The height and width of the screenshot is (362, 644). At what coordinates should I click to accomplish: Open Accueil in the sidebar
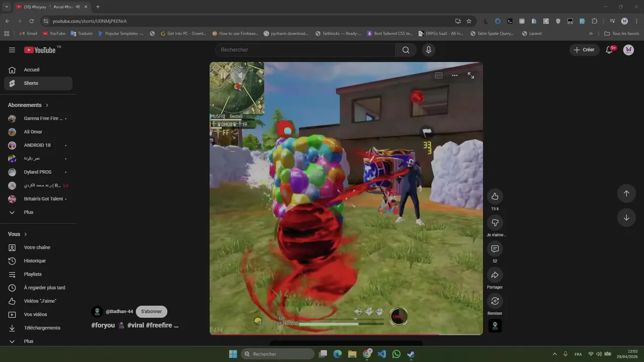[x=38, y=70]
